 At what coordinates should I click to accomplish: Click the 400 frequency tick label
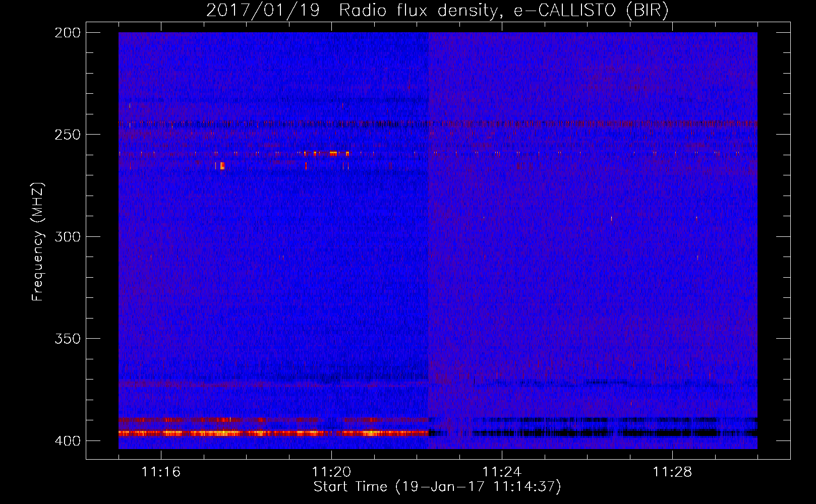68,440
